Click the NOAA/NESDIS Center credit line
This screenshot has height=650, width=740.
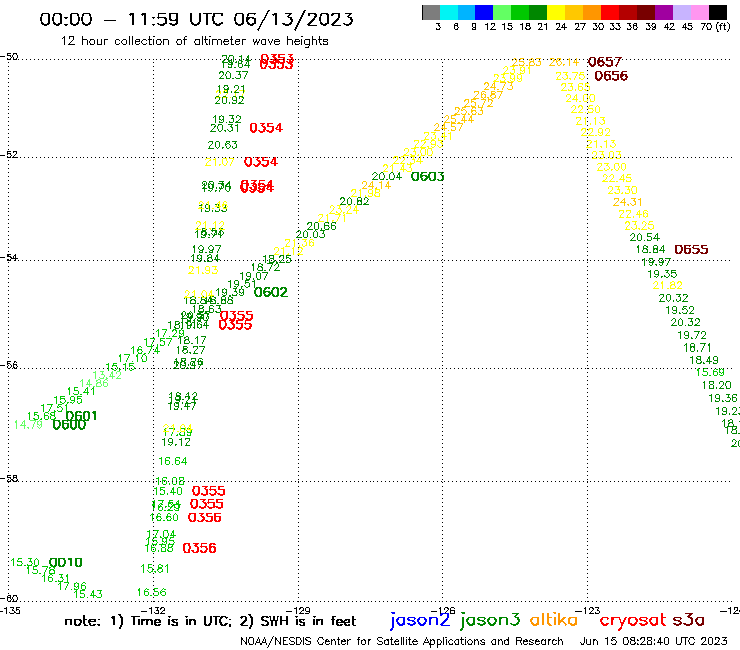coord(402,641)
